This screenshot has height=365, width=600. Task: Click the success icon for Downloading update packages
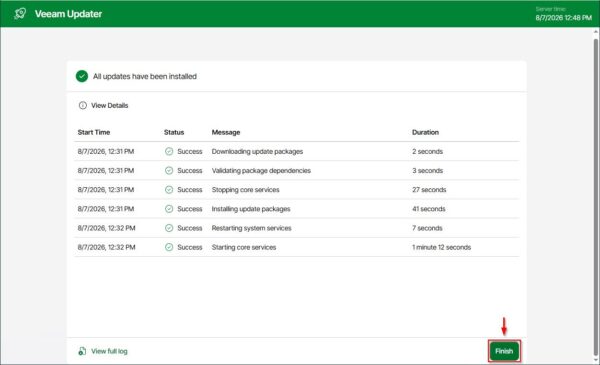169,151
